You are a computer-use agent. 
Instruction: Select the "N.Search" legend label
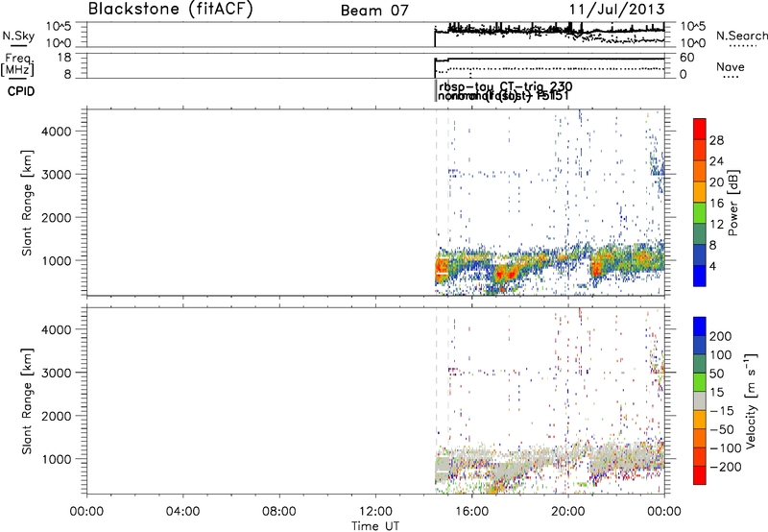click(741, 36)
